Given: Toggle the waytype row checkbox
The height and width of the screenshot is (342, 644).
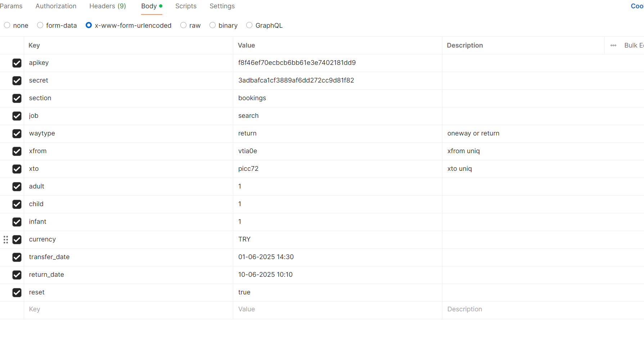Looking at the screenshot, I should click(x=17, y=134).
